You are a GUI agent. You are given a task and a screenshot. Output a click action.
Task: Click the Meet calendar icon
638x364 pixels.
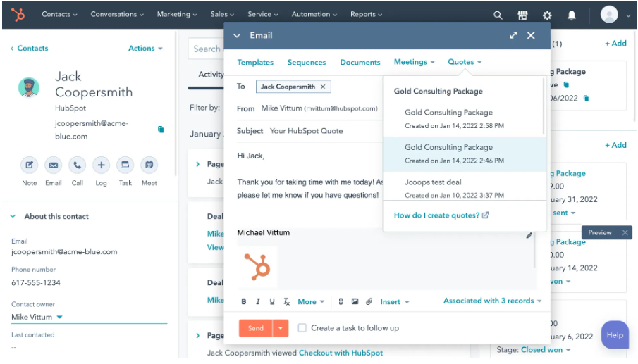pos(149,165)
